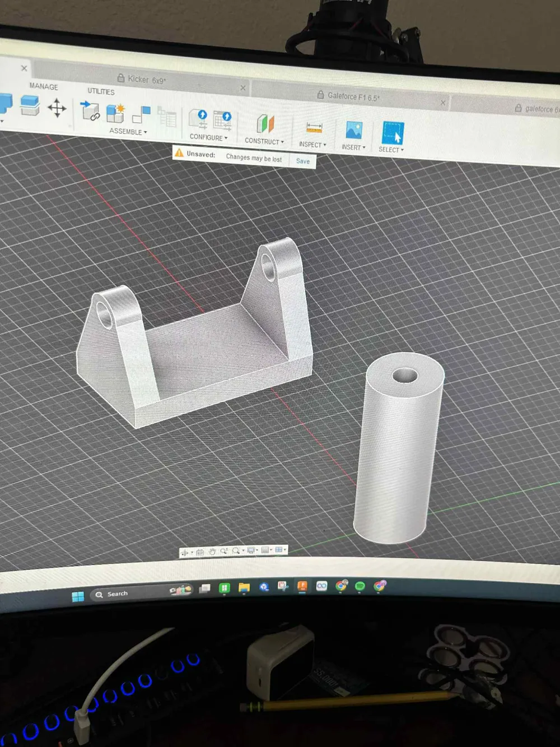
Task: Click the first Configure icon with blue badge
Action: point(198,119)
